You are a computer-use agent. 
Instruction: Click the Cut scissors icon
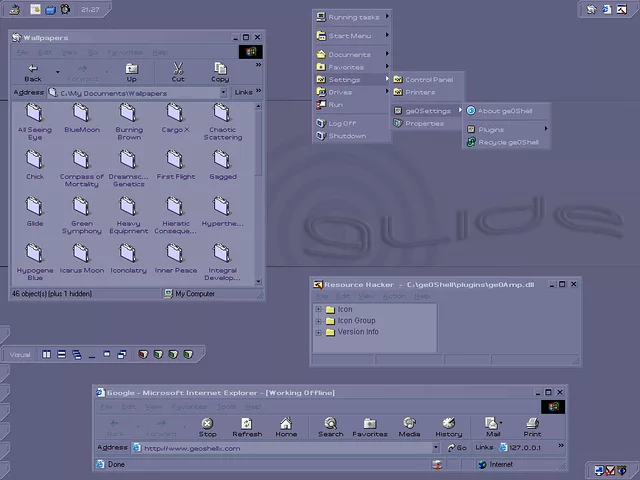click(x=178, y=70)
